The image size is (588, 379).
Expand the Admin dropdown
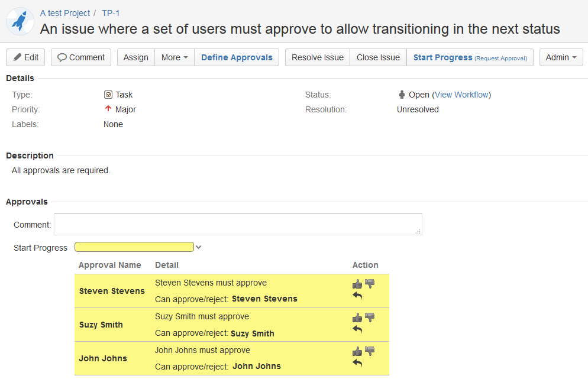pyautogui.click(x=561, y=57)
